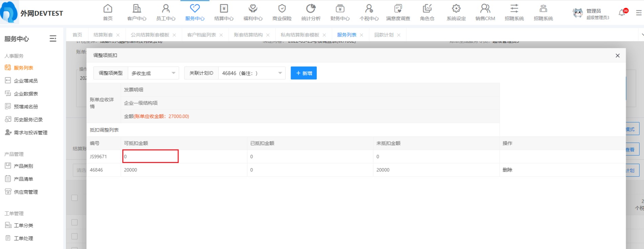Collapse the 服务中心 sidebar menu icon
This screenshot has width=644, height=249.
pos(53,39)
